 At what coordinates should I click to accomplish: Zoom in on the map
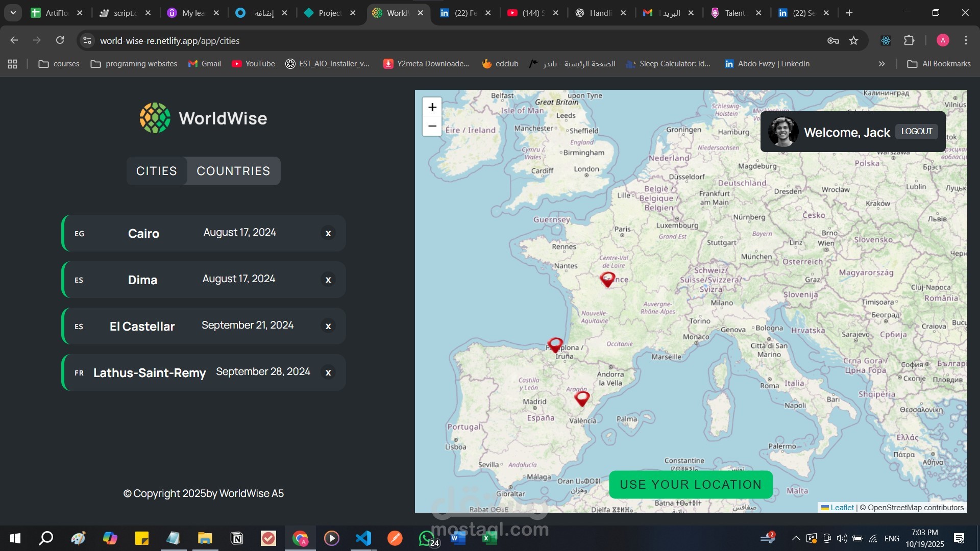(432, 107)
